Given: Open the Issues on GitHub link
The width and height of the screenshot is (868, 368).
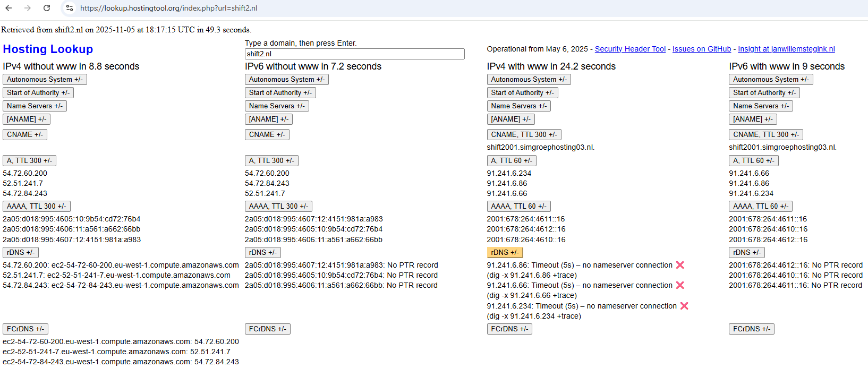Looking at the screenshot, I should click(701, 49).
